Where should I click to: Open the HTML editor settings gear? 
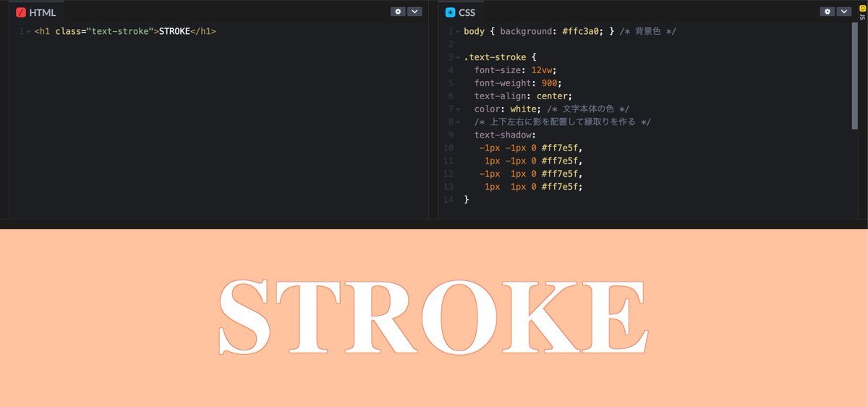click(398, 12)
